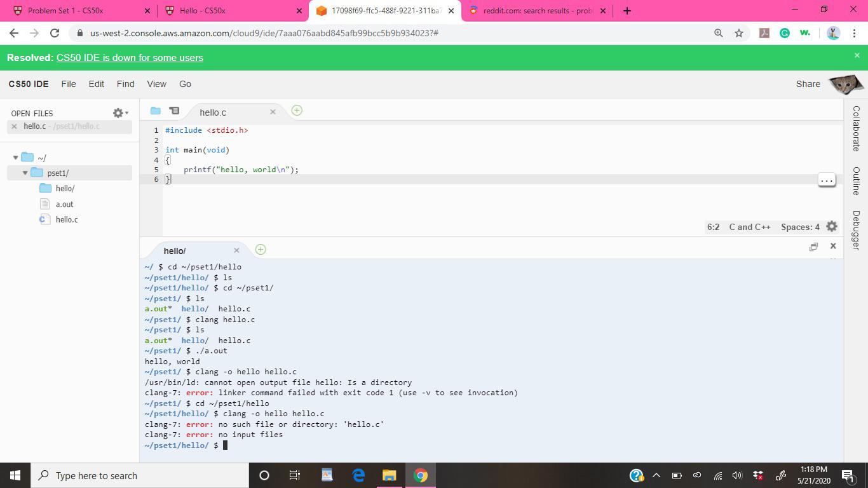Close hello.c in the Open Files list
Screen dimensions: 868x488
(15, 126)
